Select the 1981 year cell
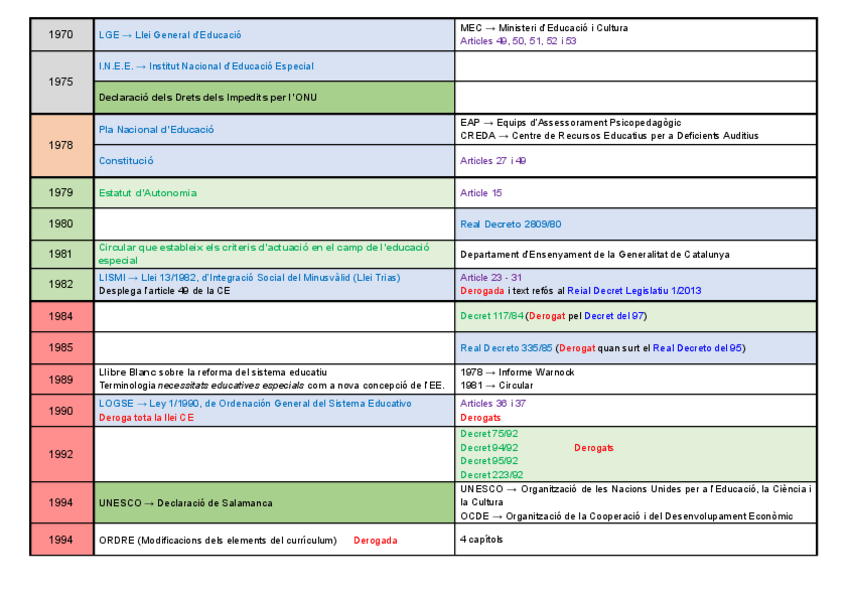 pos(62,254)
